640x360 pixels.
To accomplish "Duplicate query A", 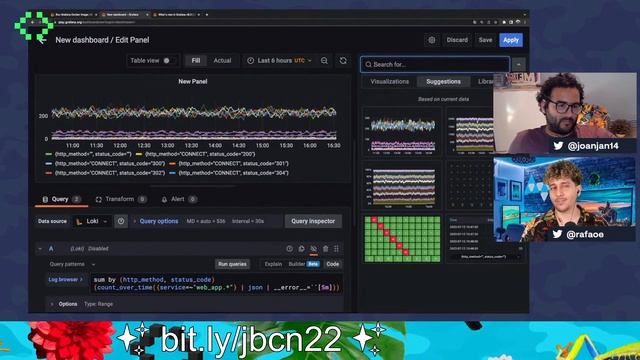I will click(301, 249).
